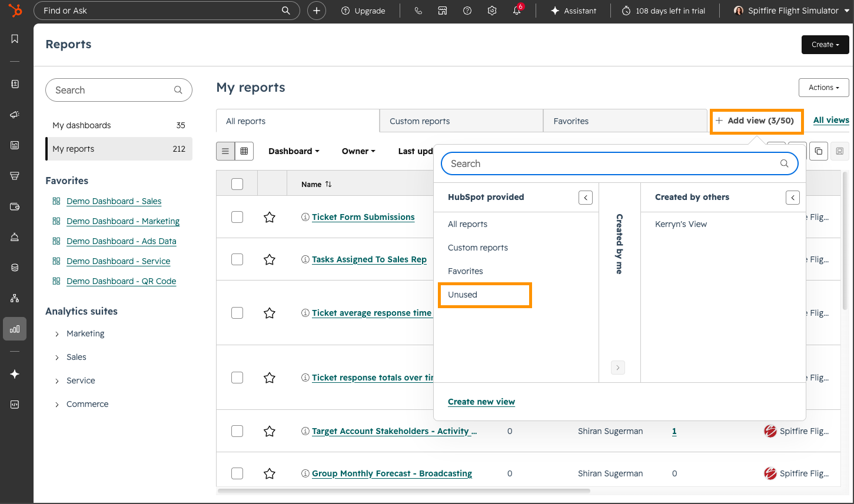Image resolution: width=854 pixels, height=504 pixels.
Task: Open the Marketing megaphone icon in sidebar
Action: click(15, 115)
